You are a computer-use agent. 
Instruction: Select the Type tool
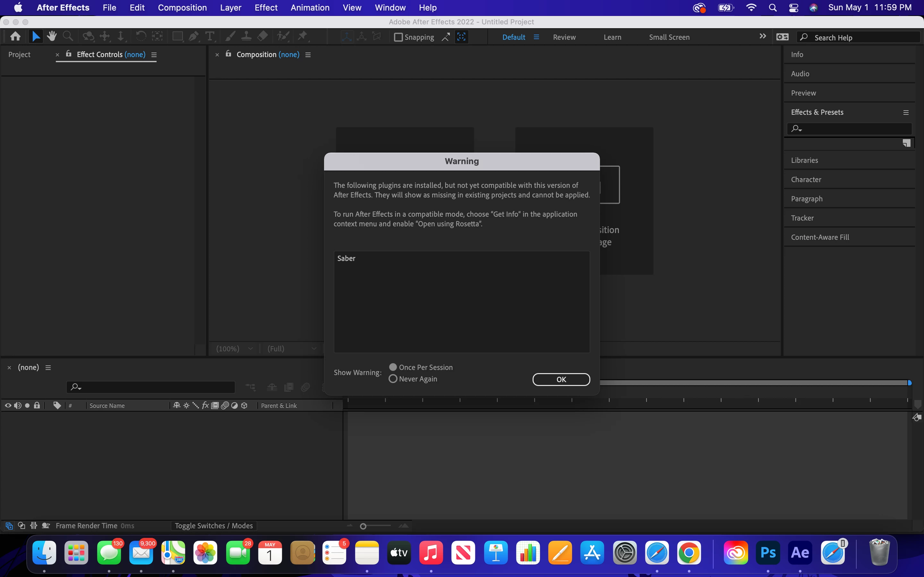pyautogui.click(x=210, y=37)
